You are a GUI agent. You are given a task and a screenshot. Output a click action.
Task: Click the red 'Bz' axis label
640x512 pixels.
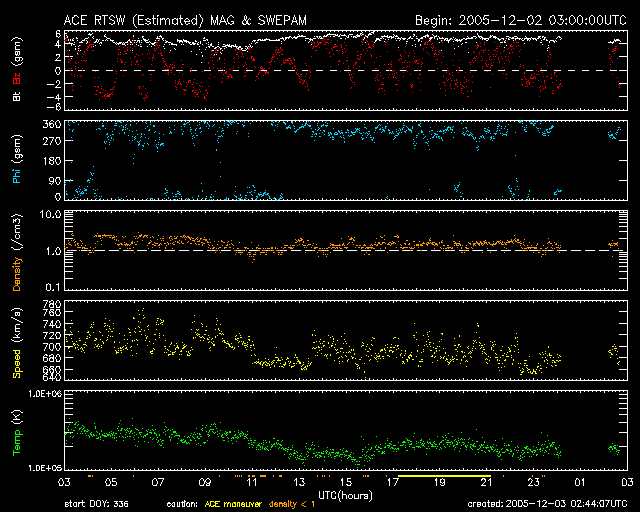coord(17,77)
